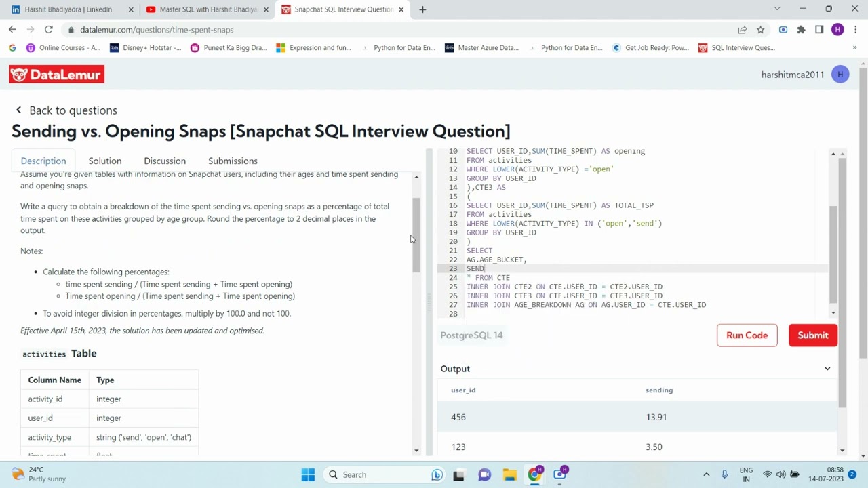Click the output panel scroll-down arrow
868x488 pixels.
[x=842, y=450]
